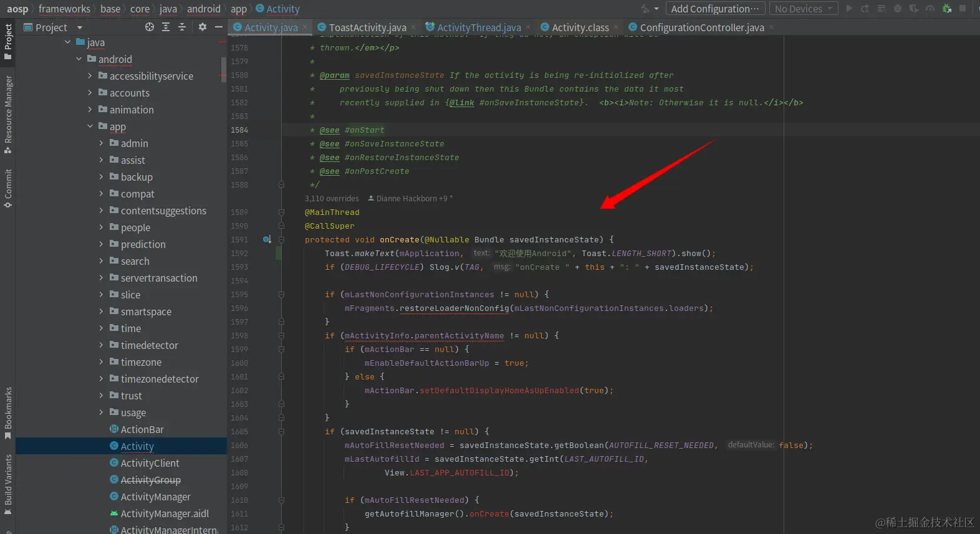Locate the opened file in the Project tree
980x534 pixels.
pyautogui.click(x=150, y=27)
